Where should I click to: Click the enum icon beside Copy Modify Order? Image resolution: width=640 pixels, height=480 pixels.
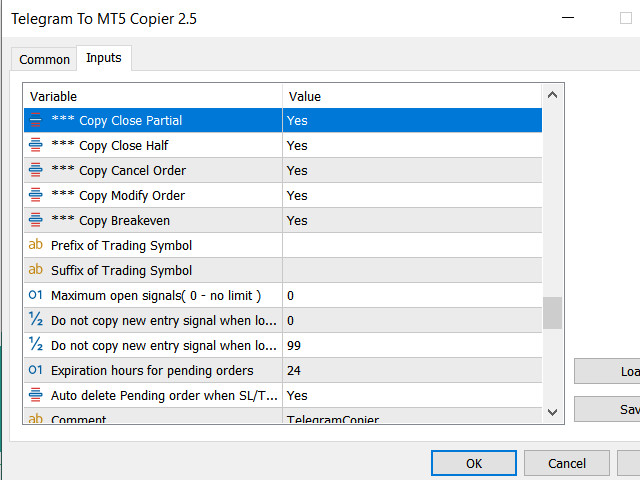pyautogui.click(x=36, y=195)
